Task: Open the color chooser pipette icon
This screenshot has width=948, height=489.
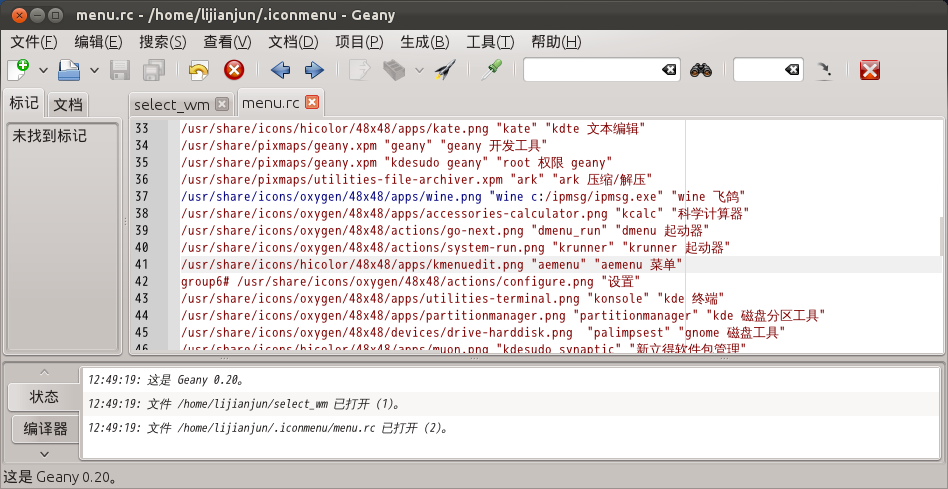Action: point(491,70)
